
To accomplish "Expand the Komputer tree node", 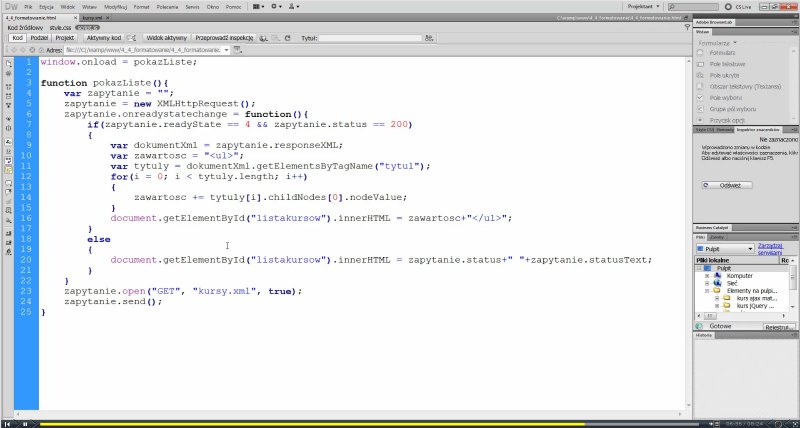I will point(706,275).
